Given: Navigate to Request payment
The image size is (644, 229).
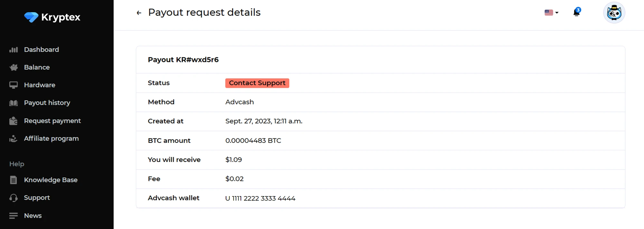Looking at the screenshot, I should pos(52,121).
